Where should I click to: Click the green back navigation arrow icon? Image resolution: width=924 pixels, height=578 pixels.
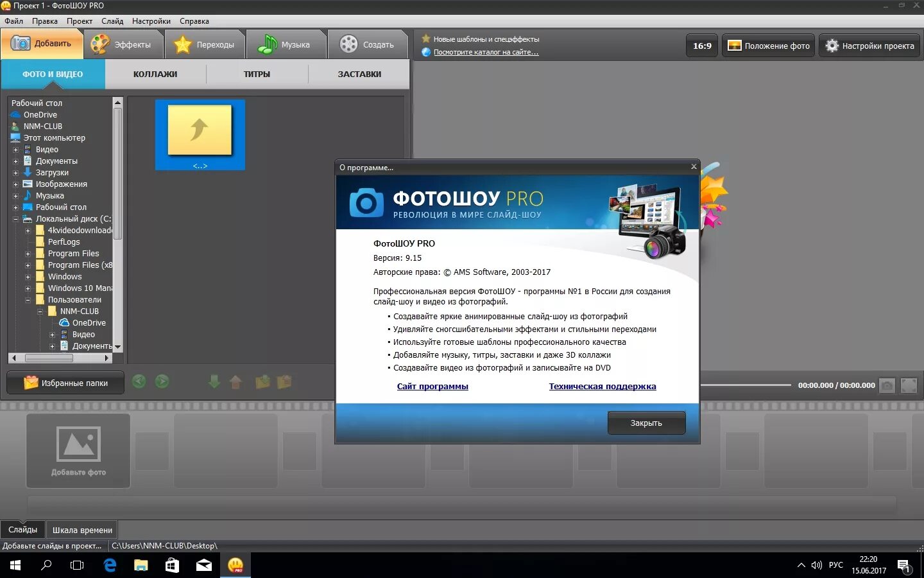tap(139, 381)
